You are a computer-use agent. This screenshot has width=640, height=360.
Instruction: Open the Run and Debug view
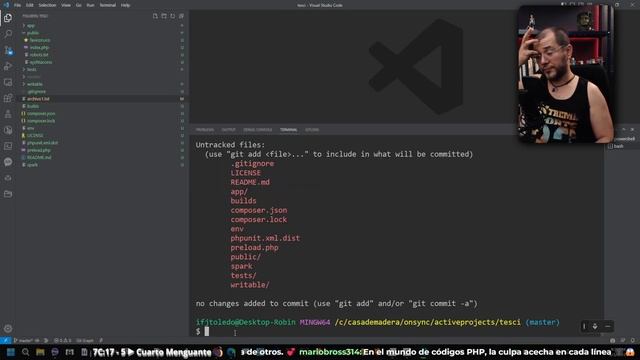(x=8, y=66)
